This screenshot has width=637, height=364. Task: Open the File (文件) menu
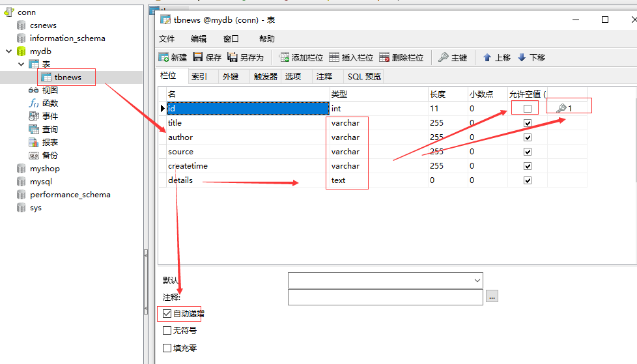click(167, 38)
